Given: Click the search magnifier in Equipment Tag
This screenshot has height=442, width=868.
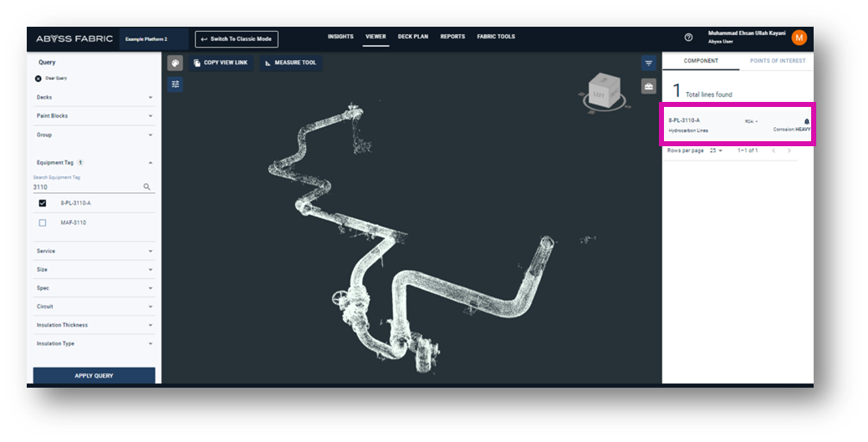Looking at the screenshot, I should pyautogui.click(x=147, y=187).
